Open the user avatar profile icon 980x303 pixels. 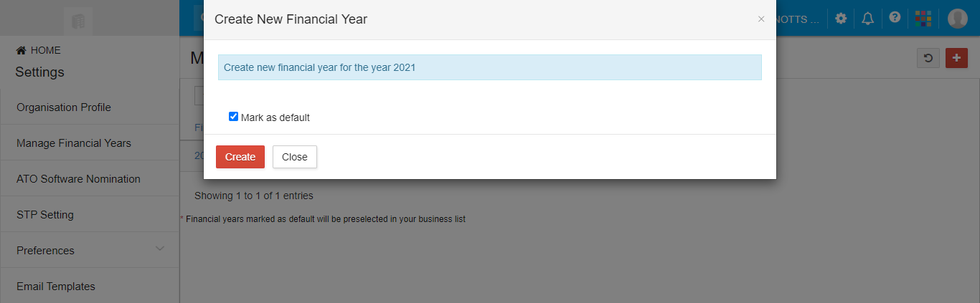tap(958, 19)
